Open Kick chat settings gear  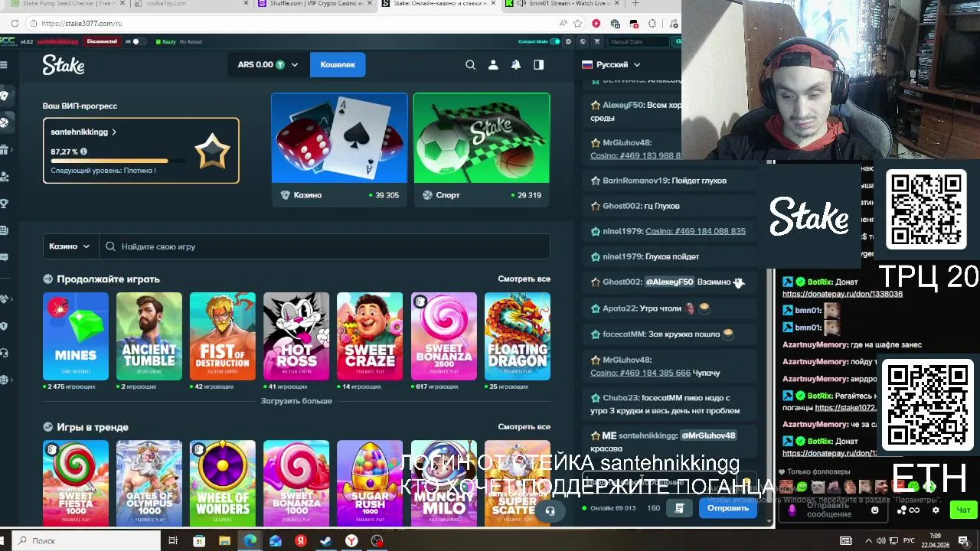click(935, 510)
